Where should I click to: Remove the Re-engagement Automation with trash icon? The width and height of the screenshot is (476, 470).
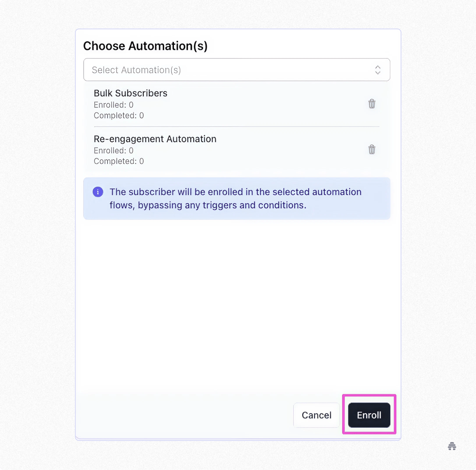coord(372,150)
